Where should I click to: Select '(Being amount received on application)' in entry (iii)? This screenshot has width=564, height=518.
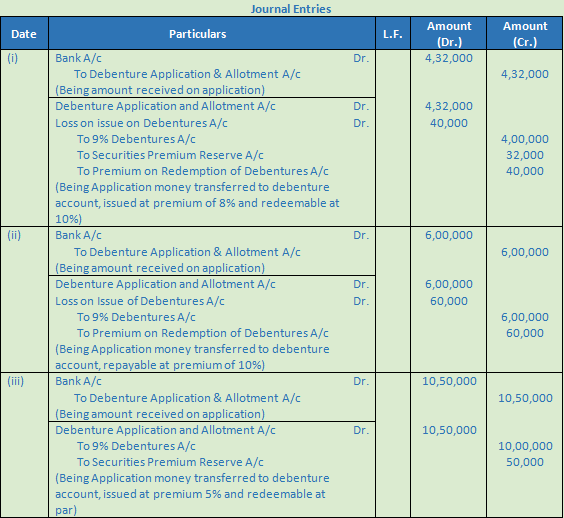[x=160, y=414]
